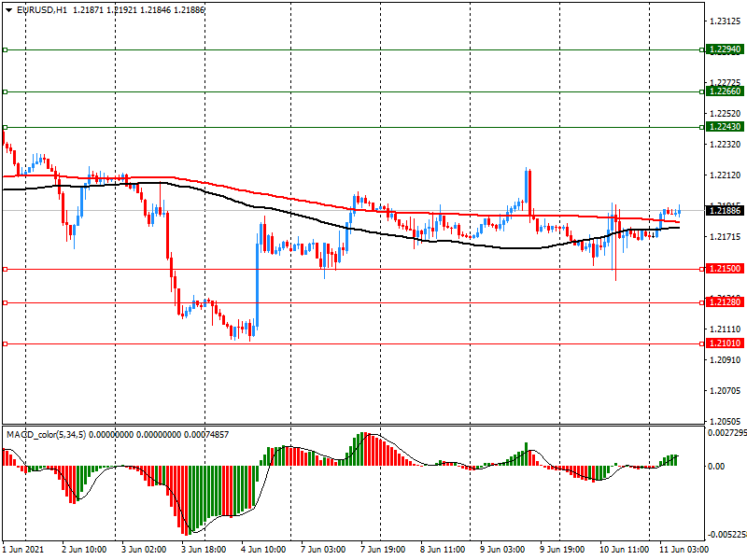Click left anchor handle of 1.21500 line
Viewport: 747px width, 560px height.
[x=6, y=270]
